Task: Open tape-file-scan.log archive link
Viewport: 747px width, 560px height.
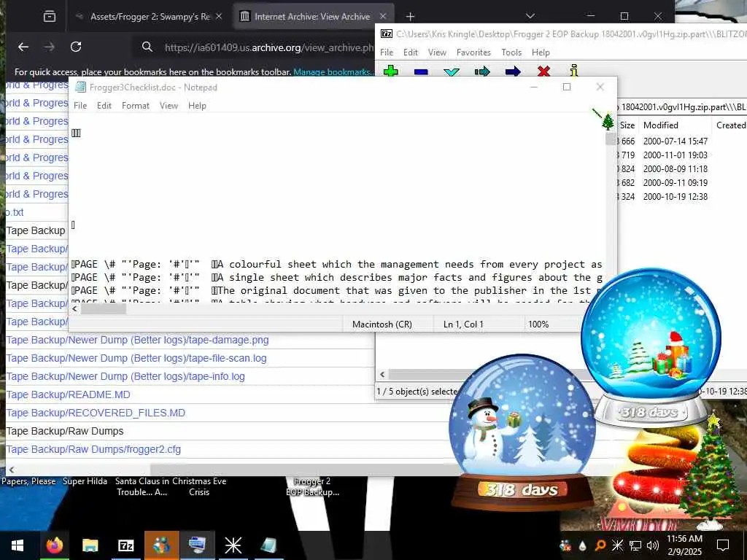Action: (x=136, y=358)
